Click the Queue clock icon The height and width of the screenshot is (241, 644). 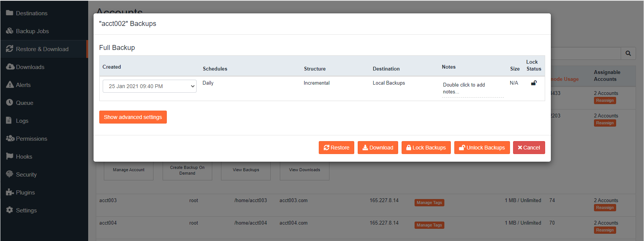[x=10, y=103]
